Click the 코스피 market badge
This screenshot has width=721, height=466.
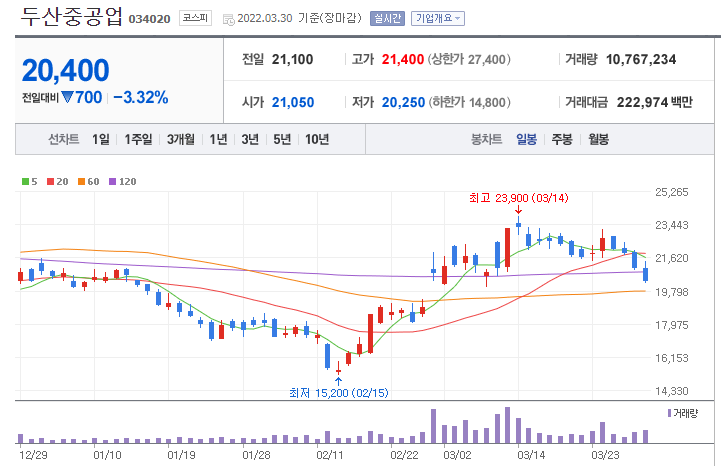tap(195, 18)
